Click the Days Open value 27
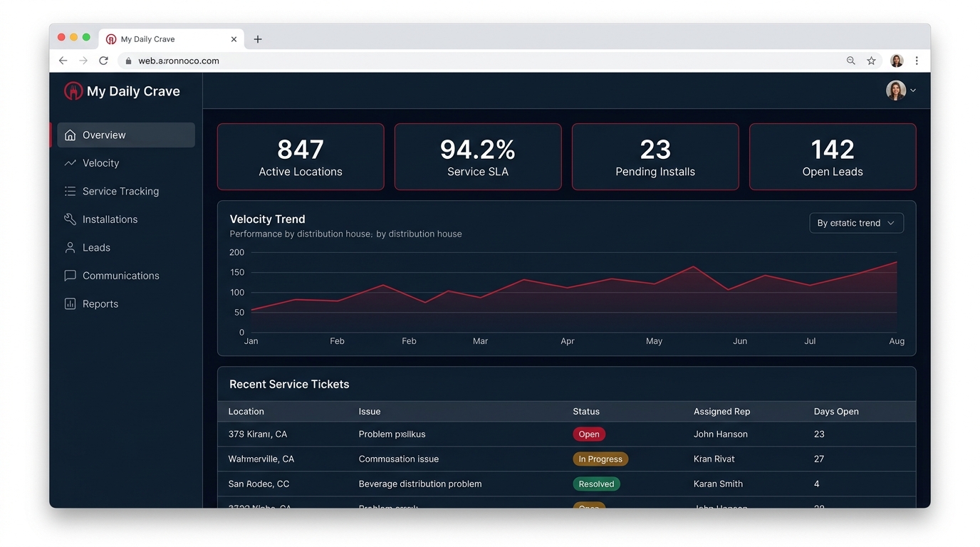 coord(819,459)
